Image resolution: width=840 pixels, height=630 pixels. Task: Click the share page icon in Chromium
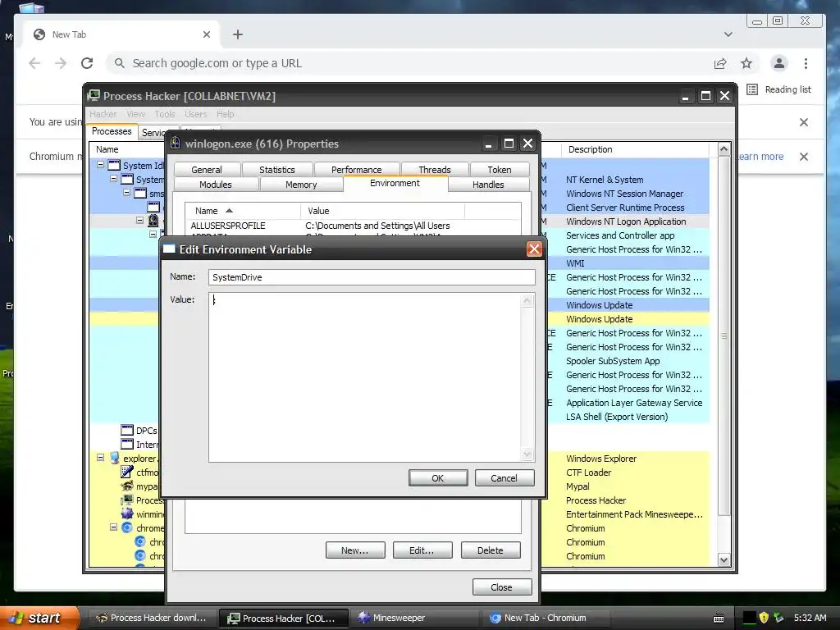click(x=720, y=63)
